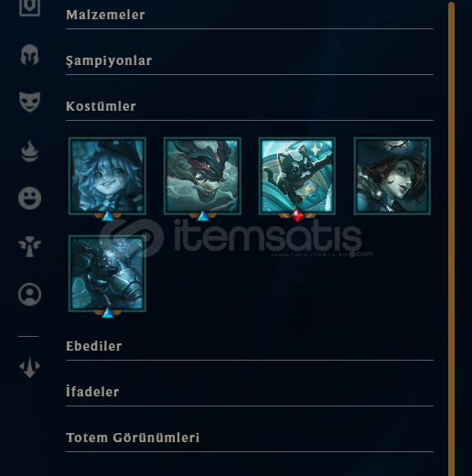The height and width of the screenshot is (476, 472).
Task: Select the winged ward skins icon
Action: 29,246
